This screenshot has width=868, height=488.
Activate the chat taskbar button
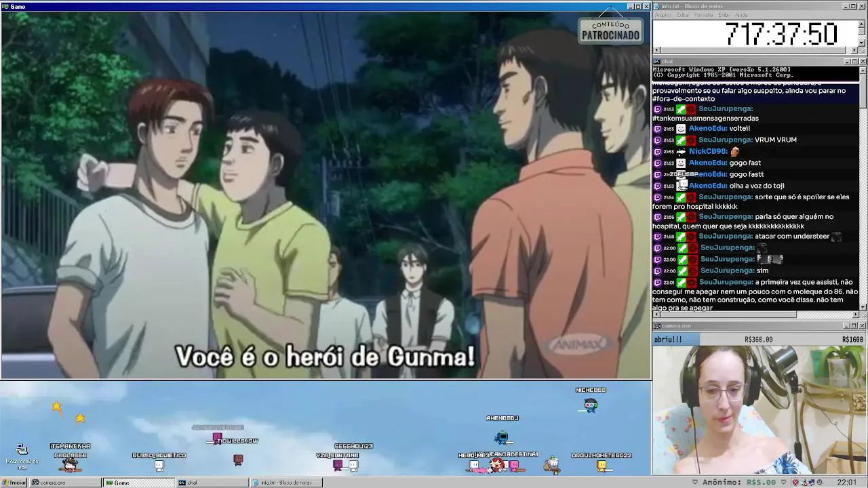212,483
